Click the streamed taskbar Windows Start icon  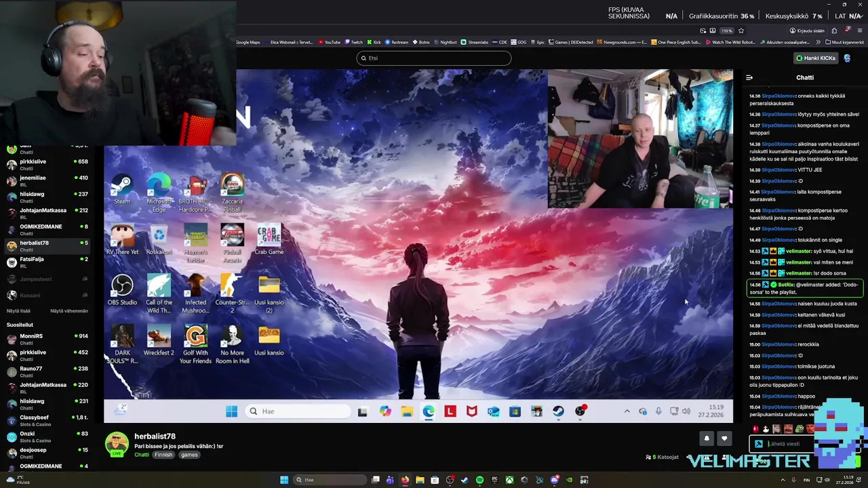(x=231, y=411)
